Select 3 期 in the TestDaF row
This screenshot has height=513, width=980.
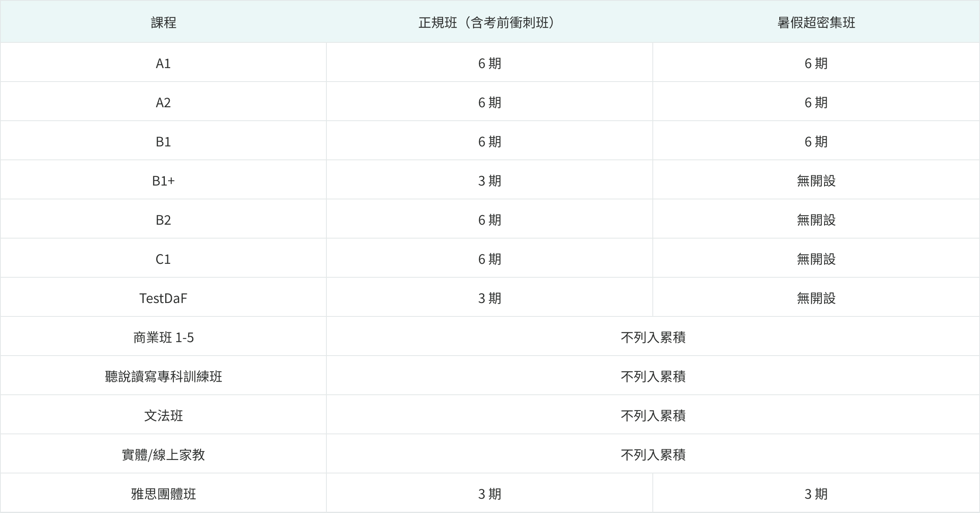click(x=490, y=299)
